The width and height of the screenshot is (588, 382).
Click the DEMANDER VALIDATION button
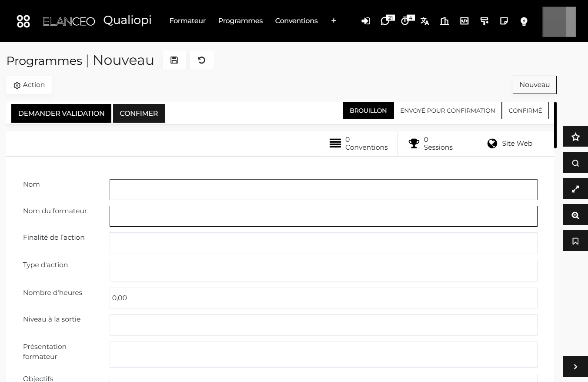pyautogui.click(x=61, y=113)
